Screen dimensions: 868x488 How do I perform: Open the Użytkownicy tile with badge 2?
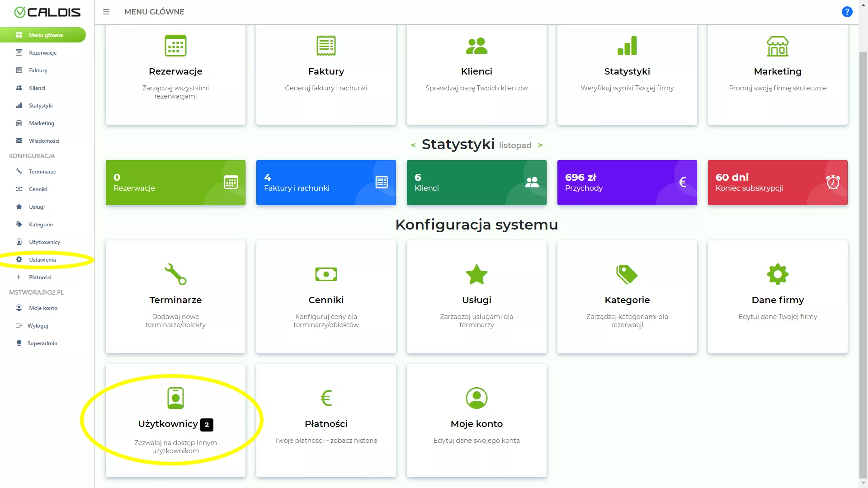tap(175, 421)
